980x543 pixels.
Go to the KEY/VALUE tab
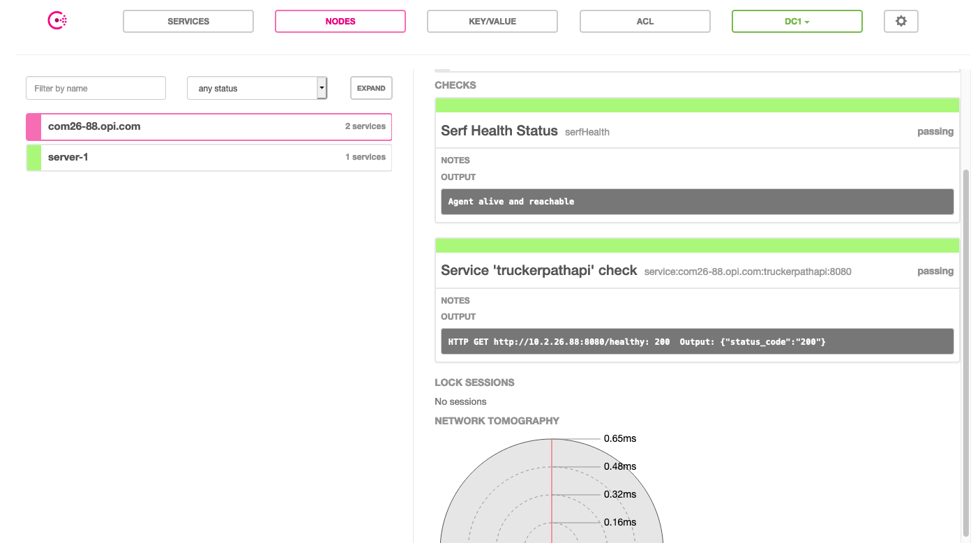[x=492, y=21]
